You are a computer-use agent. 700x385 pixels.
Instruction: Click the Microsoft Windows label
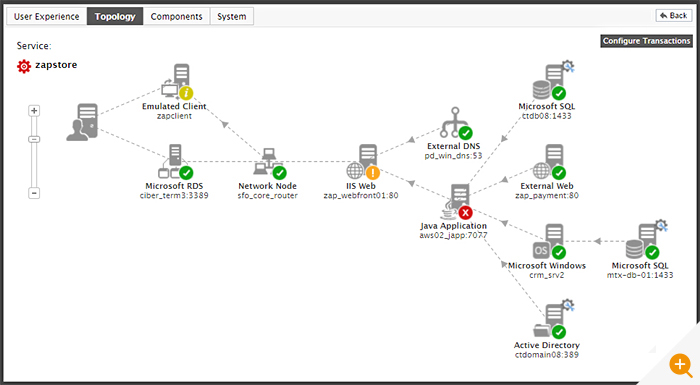547,265
